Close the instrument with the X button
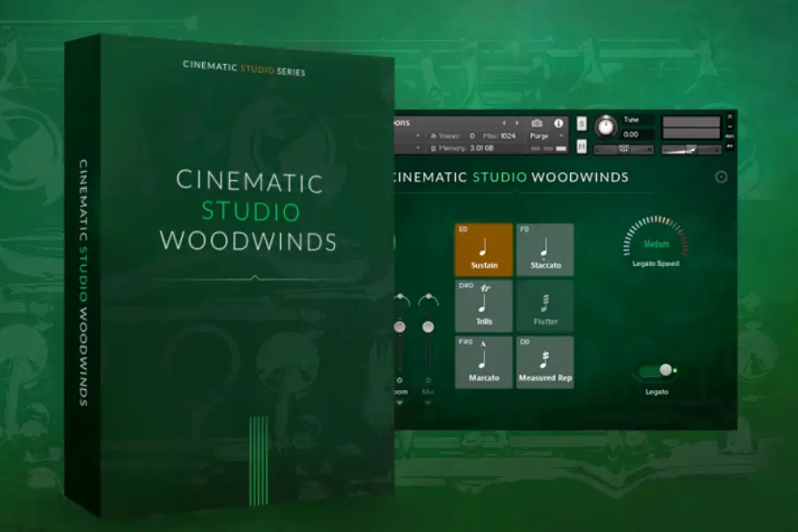798x532 pixels. coord(730,117)
